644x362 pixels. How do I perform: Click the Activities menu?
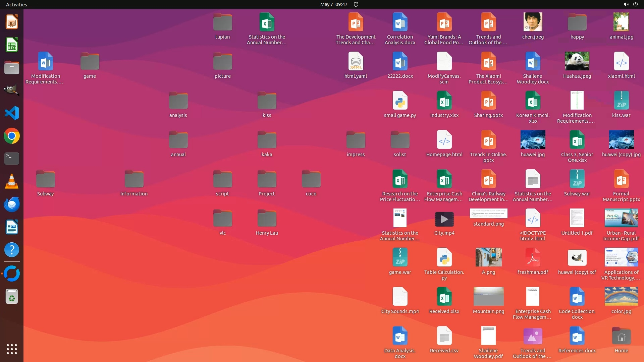coord(16,4)
